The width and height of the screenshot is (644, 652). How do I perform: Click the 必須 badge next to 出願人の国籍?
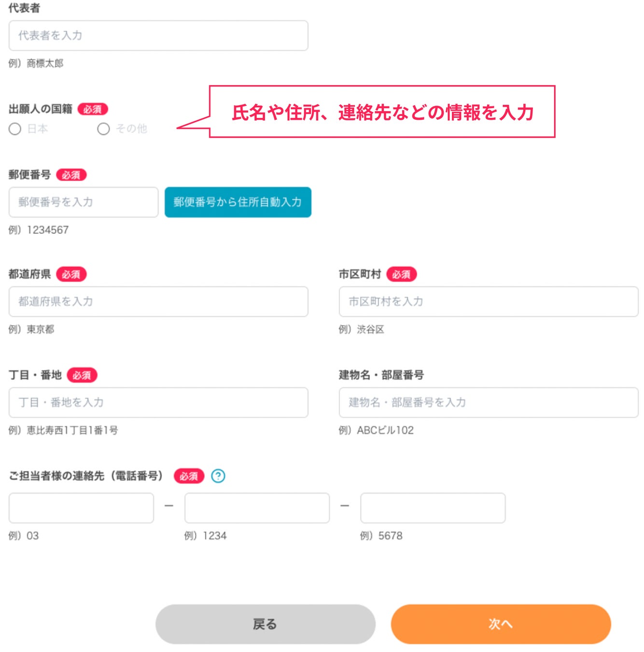point(92,109)
